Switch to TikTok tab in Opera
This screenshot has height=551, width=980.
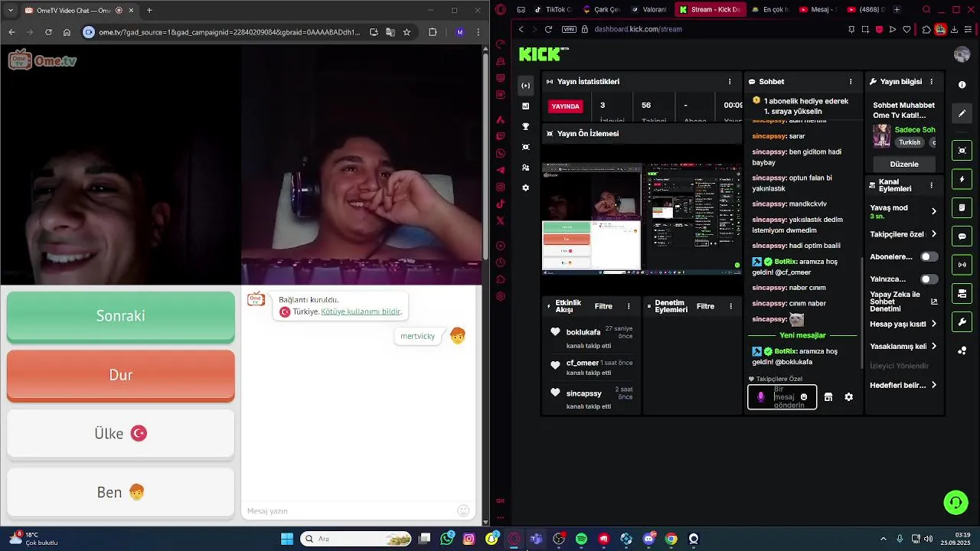tap(552, 9)
